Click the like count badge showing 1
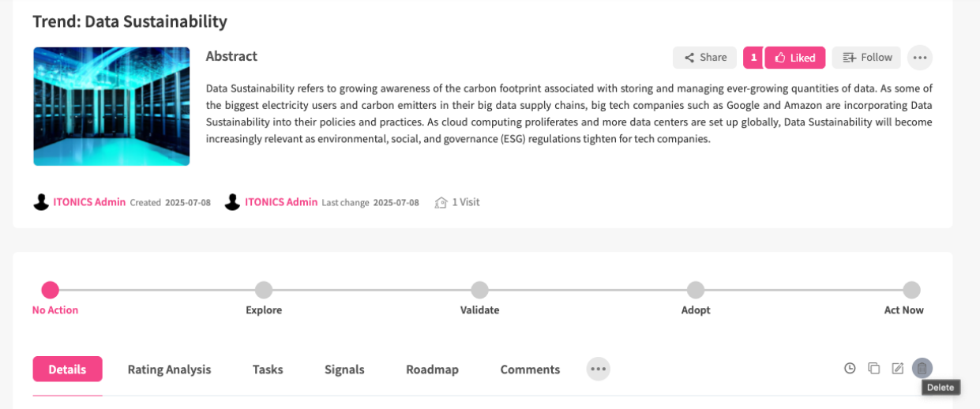 click(753, 58)
